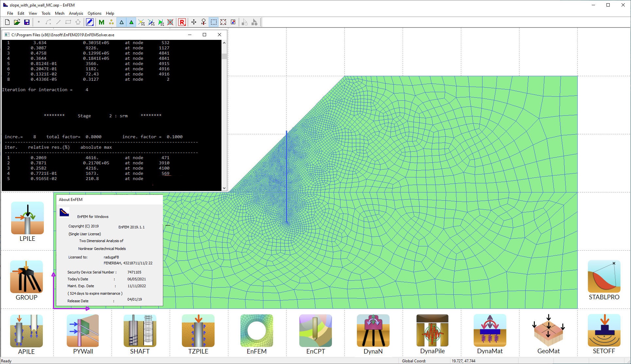Viewport: 631px width, 364px height.
Task: Select the line drawing tool
Action: coord(58,22)
